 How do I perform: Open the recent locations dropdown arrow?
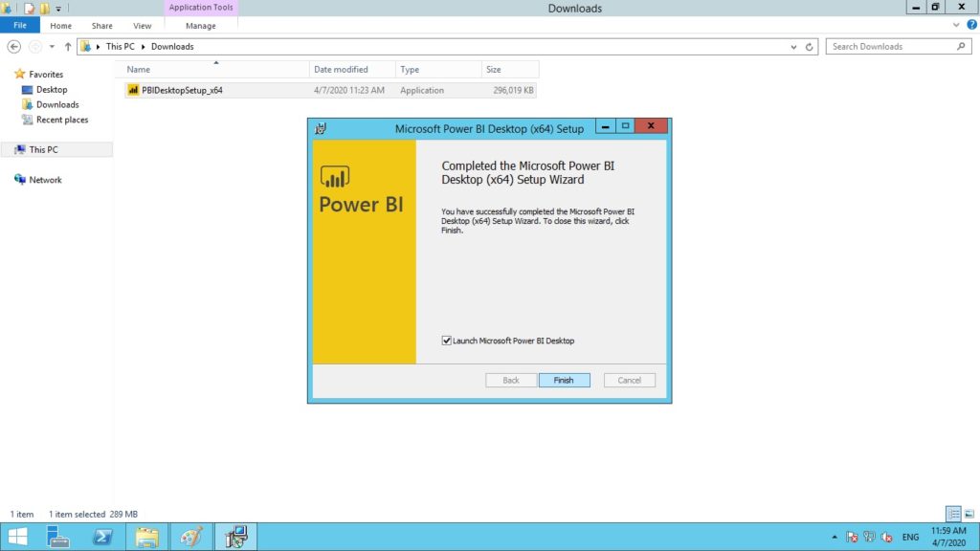click(53, 46)
